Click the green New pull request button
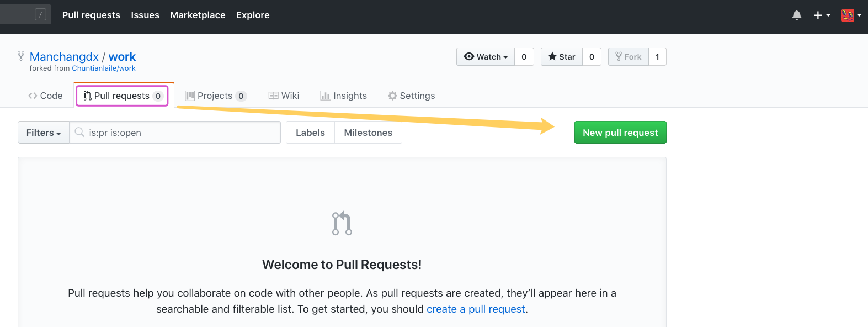868x327 pixels. (x=620, y=133)
